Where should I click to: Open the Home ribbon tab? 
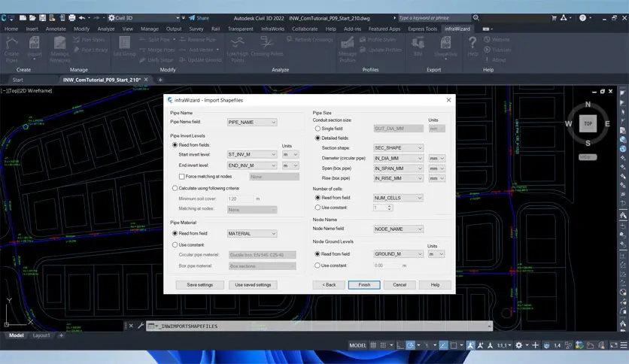click(11, 29)
